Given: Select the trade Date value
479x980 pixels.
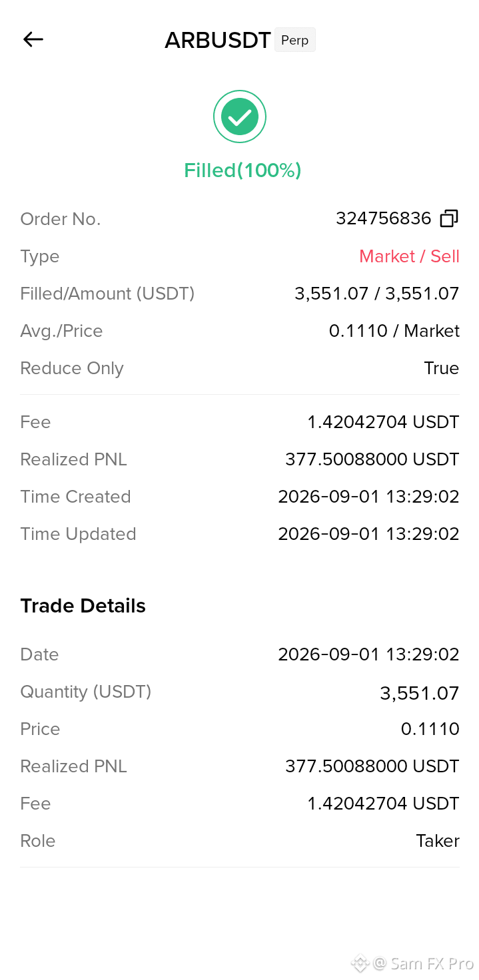Looking at the screenshot, I should 368,654.
